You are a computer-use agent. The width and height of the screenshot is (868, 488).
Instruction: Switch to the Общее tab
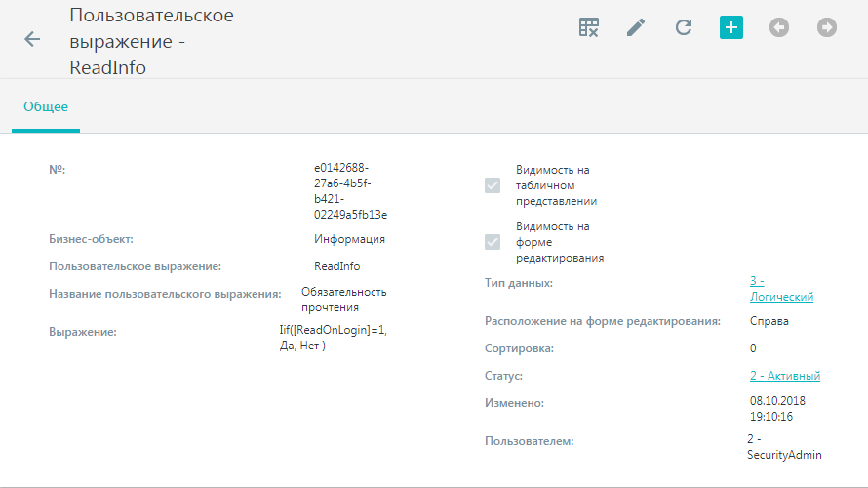coord(46,106)
